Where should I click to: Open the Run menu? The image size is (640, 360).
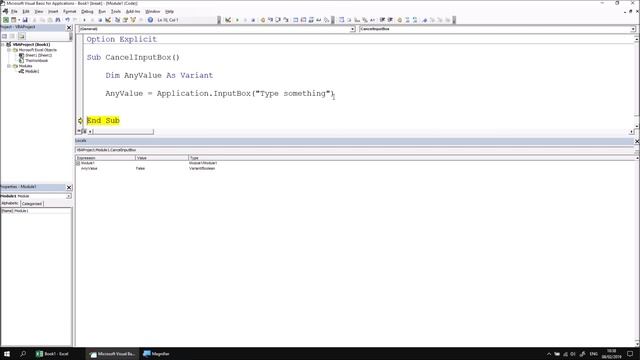(102, 11)
